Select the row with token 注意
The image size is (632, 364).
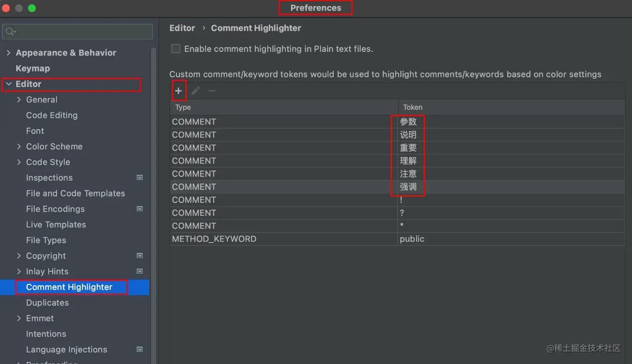tap(397, 174)
